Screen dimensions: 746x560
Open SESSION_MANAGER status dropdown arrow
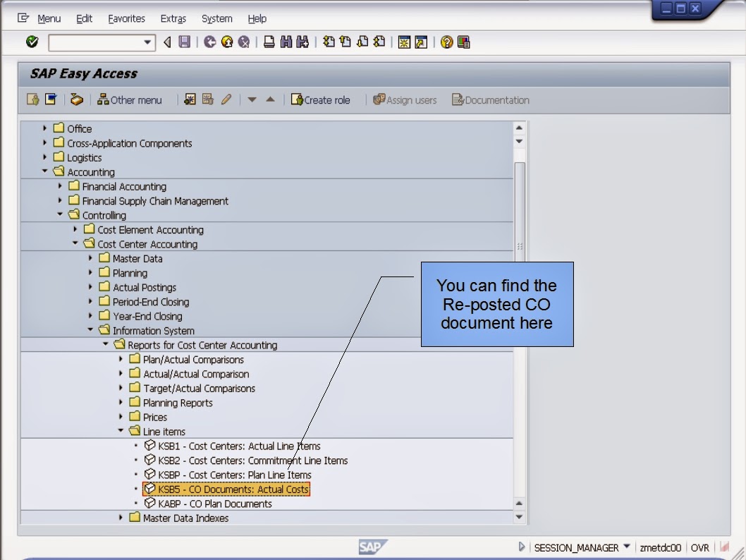[627, 546]
